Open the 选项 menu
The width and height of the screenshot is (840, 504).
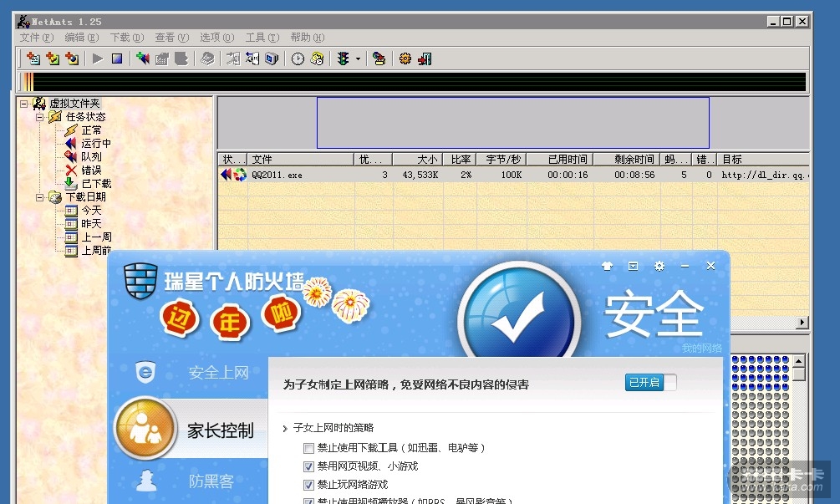pos(217,37)
